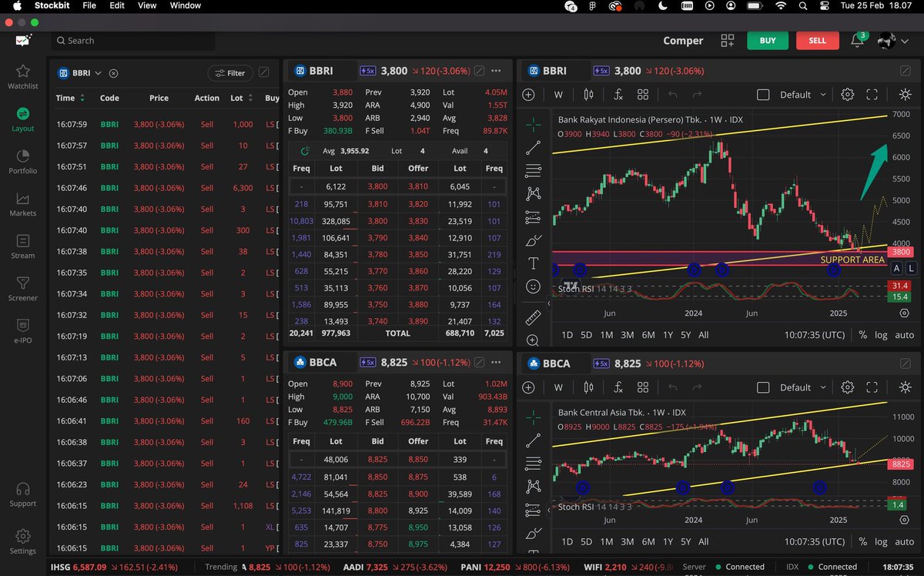Viewport: 924px width, 576px height.
Task: Open the Default layout dropdown in BBCA chart
Action: coord(804,387)
